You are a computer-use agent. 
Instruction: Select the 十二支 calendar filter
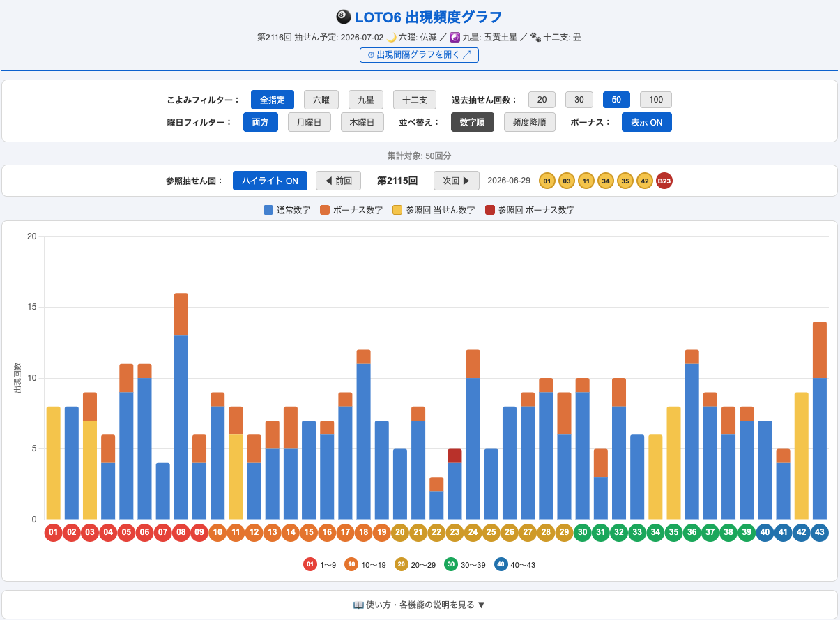tap(415, 100)
